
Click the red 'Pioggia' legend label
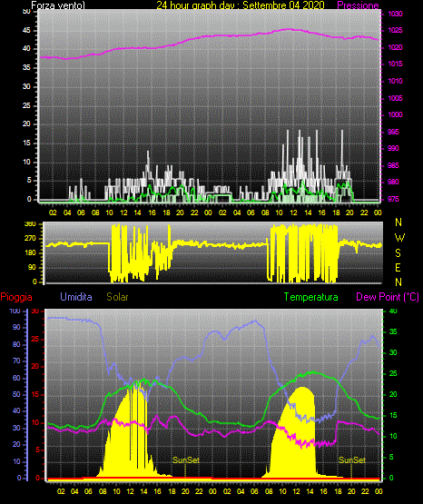click(x=16, y=297)
